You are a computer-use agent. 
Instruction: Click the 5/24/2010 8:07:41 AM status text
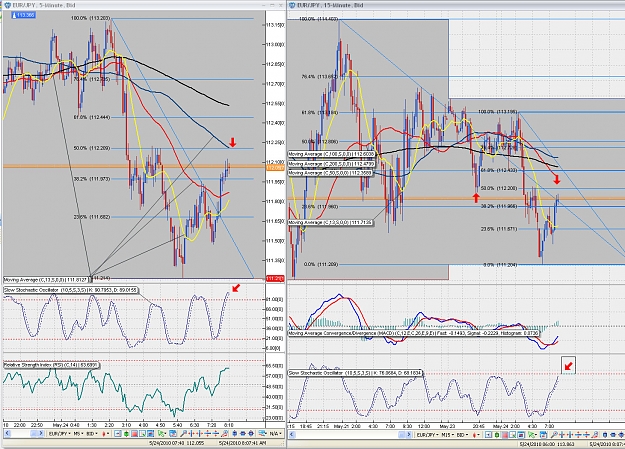click(x=242, y=443)
